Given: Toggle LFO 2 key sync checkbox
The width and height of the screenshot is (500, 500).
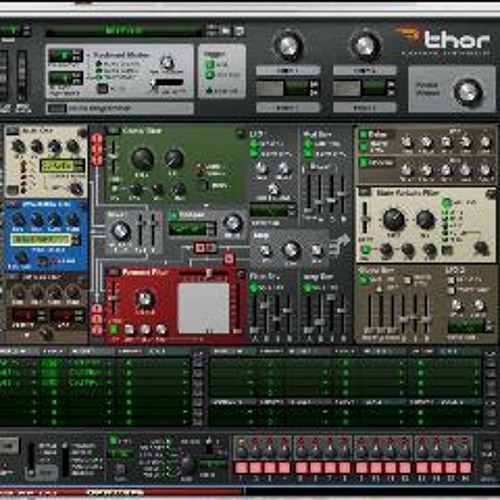Looking at the screenshot, I should [x=451, y=279].
